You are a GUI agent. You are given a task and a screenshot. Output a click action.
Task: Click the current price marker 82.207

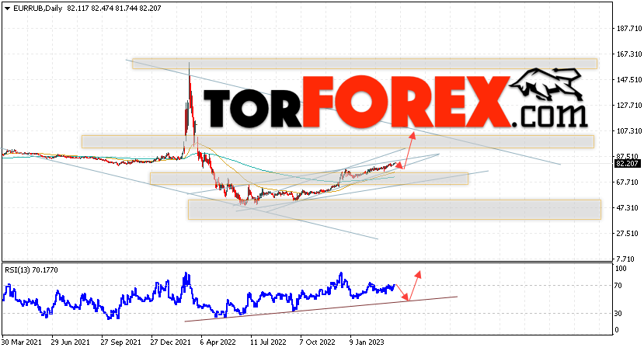(627, 163)
